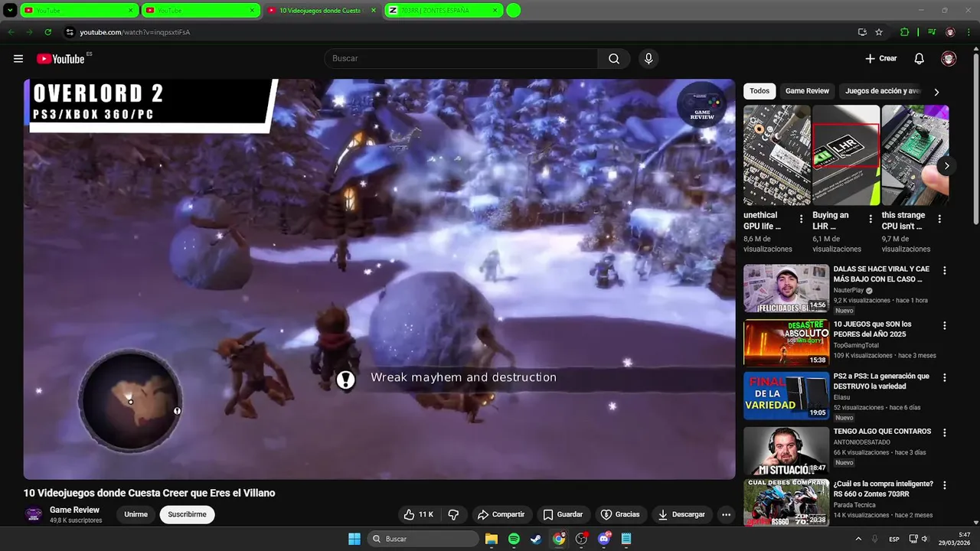Image resolution: width=980 pixels, height=551 pixels.
Task: Switch to the first YouTube browser tab
Action: pos(78,11)
